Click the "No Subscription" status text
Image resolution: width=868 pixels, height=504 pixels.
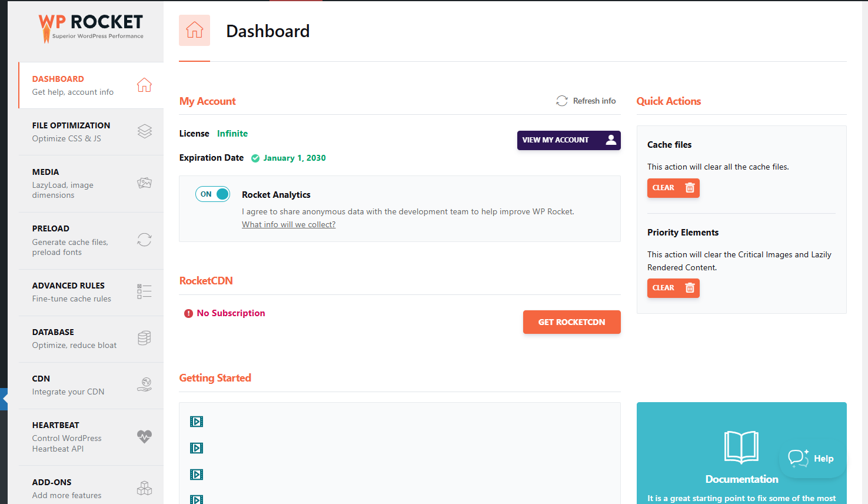pyautogui.click(x=231, y=313)
